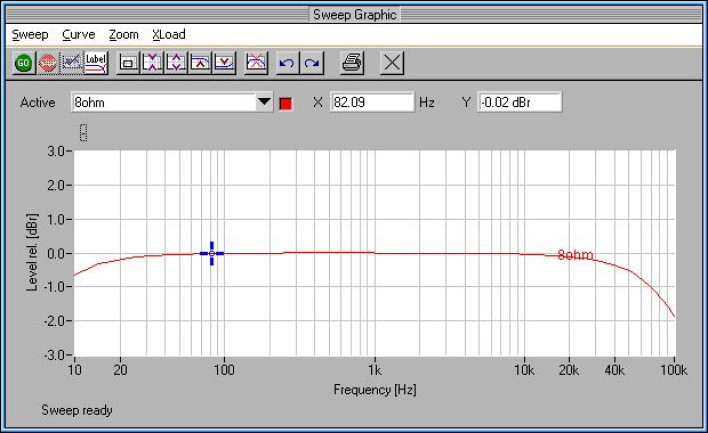Click the undo arrow icon
The image size is (708, 433).
287,63
